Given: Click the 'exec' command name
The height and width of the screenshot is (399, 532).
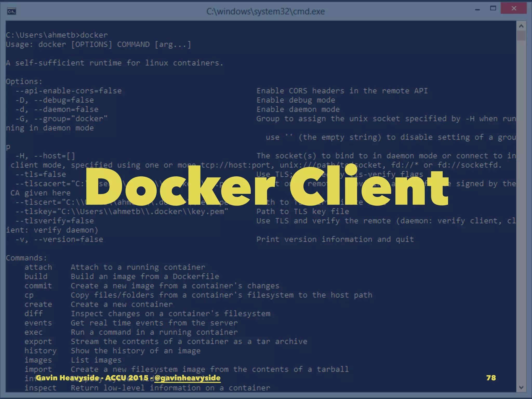Looking at the screenshot, I should point(34,332).
